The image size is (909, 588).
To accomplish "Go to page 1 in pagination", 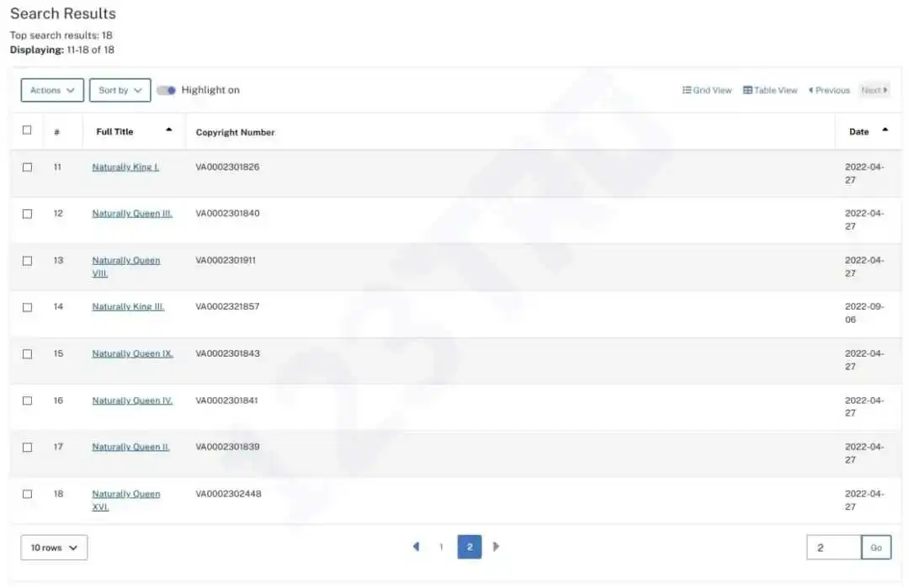I will (x=441, y=548).
